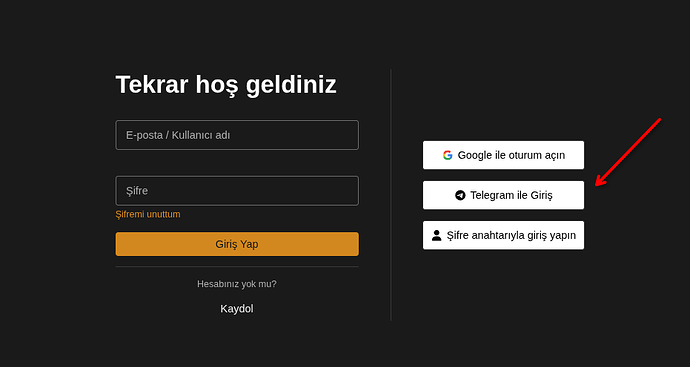Submit with the orange Giriş Yap button

237,244
